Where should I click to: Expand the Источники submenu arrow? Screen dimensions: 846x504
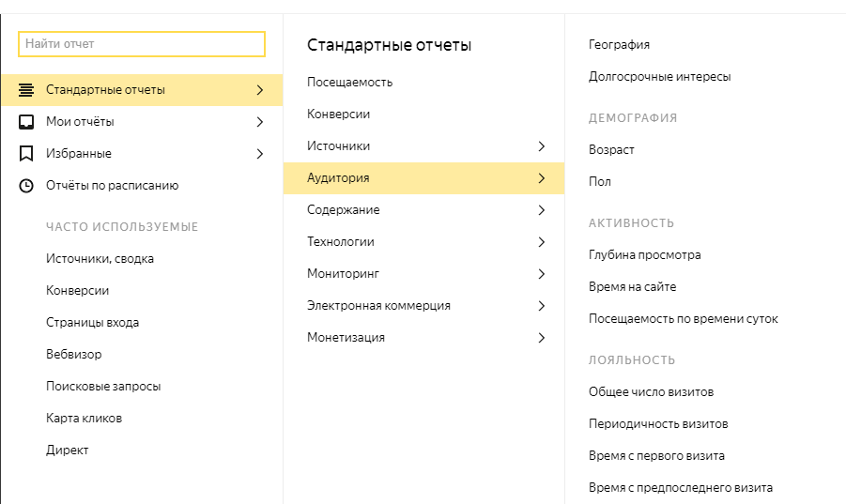[542, 146]
